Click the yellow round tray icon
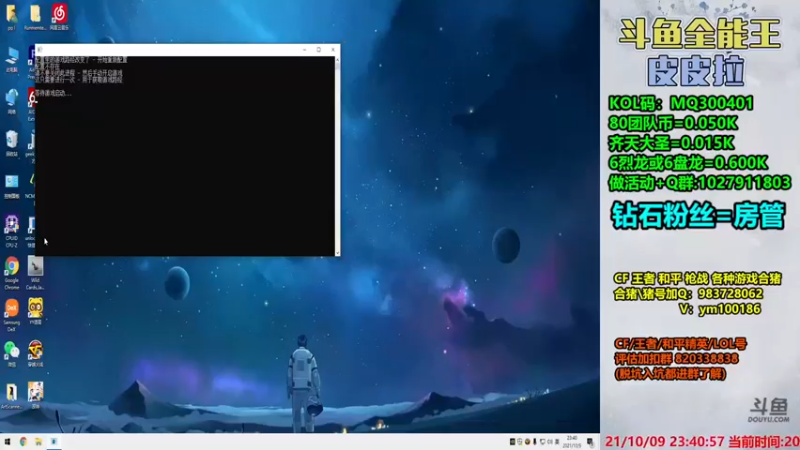Screen dimensions: 800x450 527,442
